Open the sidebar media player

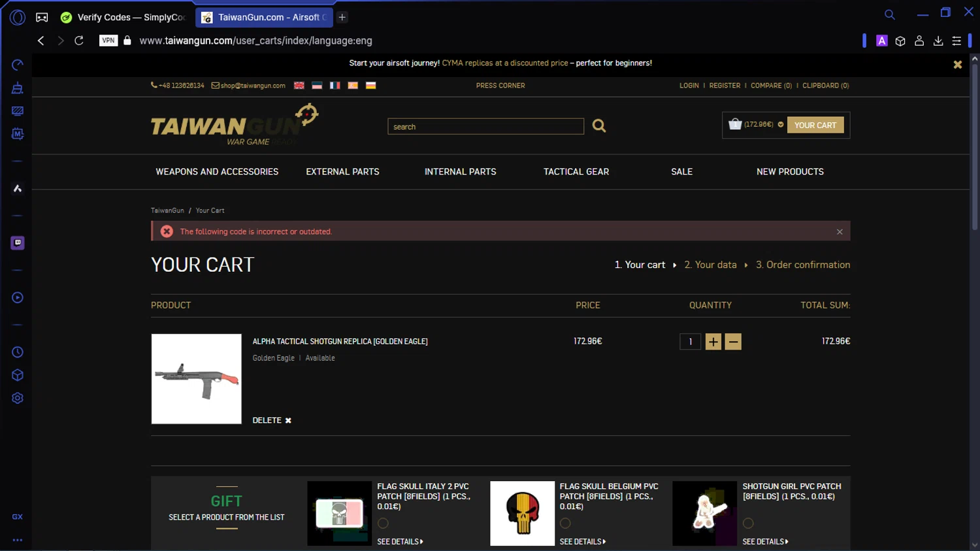click(x=18, y=297)
